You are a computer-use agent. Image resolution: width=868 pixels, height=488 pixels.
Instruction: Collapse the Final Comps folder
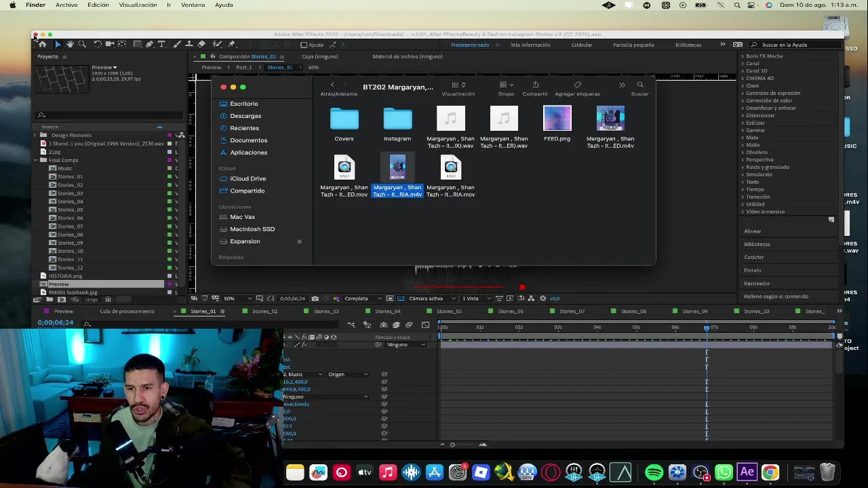35,160
